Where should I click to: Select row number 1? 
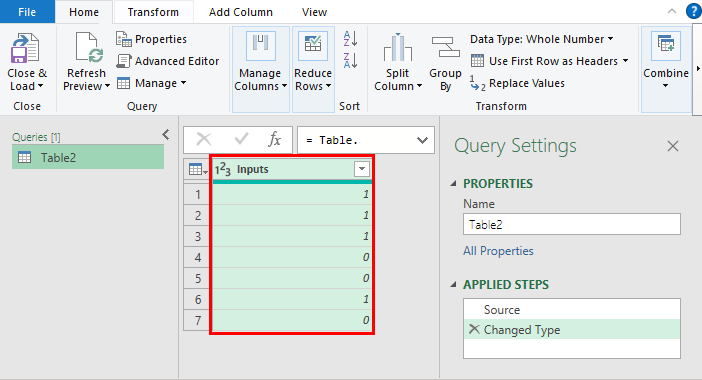(197, 194)
